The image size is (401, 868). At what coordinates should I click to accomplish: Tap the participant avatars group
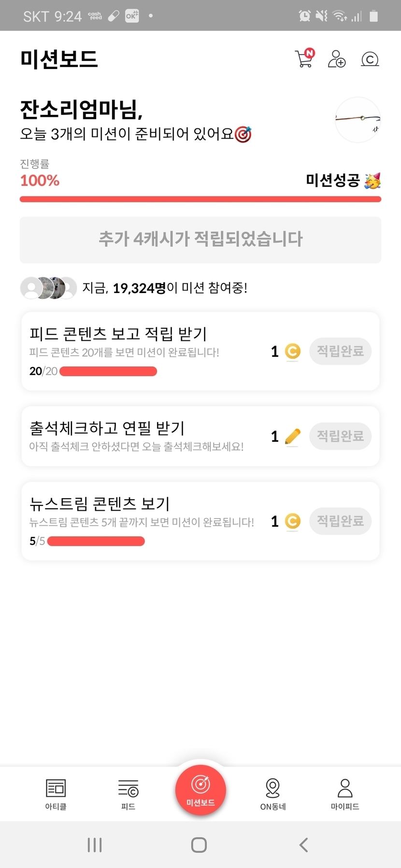coord(48,288)
